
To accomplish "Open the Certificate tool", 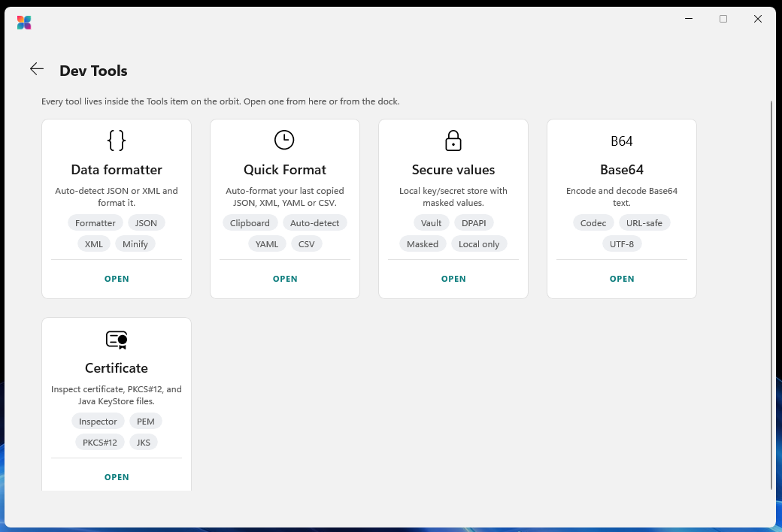I will [x=117, y=477].
